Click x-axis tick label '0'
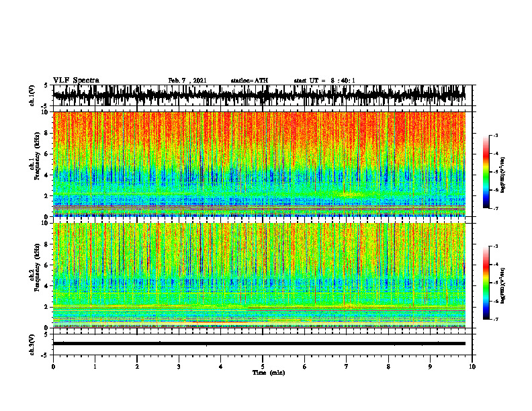 (x=53, y=367)
